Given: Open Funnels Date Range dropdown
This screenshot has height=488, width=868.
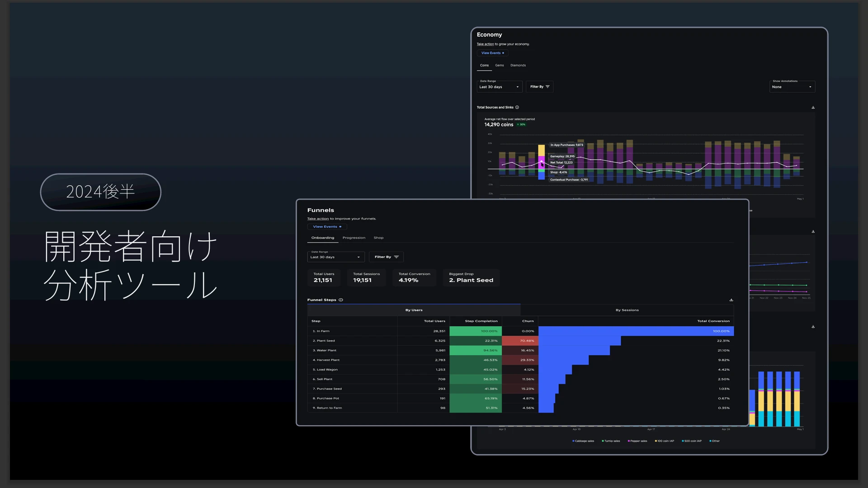Looking at the screenshot, I should tap(335, 257).
